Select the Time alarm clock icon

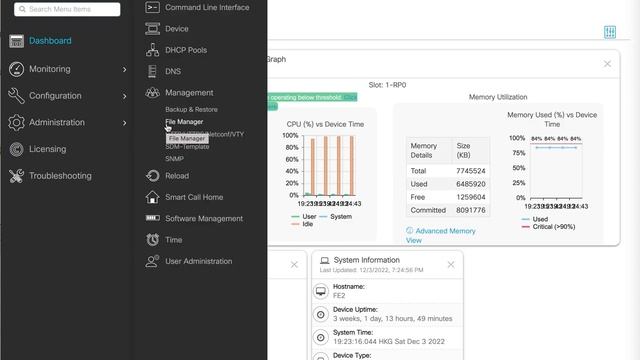pos(153,240)
